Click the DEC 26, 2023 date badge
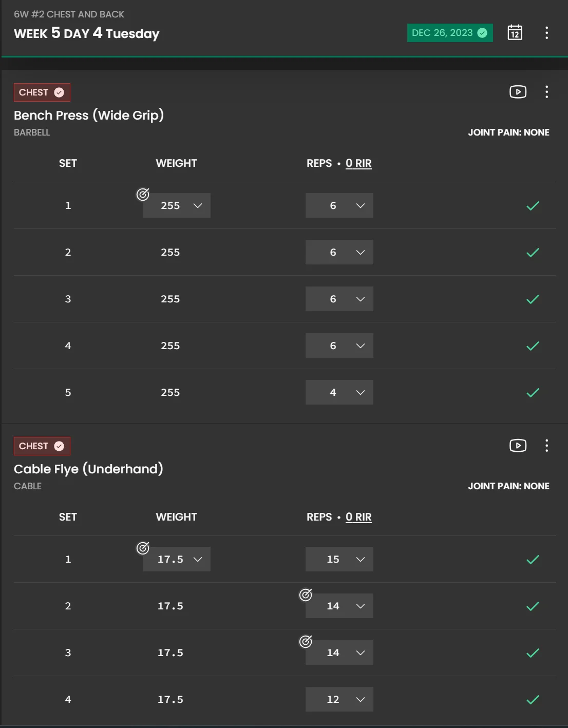This screenshot has width=568, height=728. click(449, 33)
